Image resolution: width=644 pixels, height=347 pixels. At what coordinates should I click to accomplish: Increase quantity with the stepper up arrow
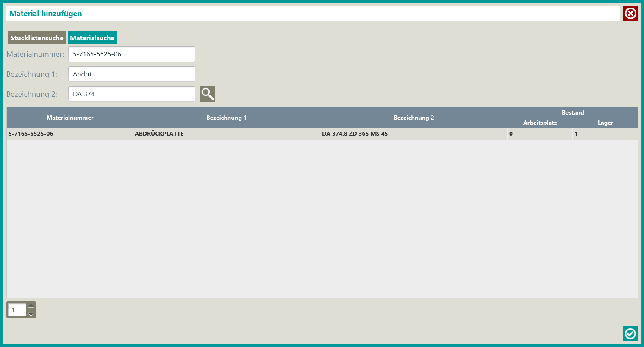tap(31, 306)
